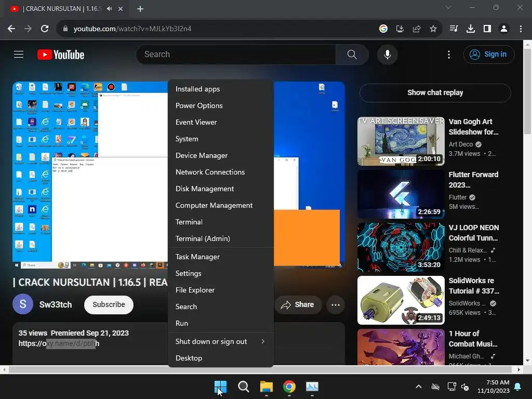The height and width of the screenshot is (399, 532).
Task: Open taskbar Search magnifier
Action: tap(243, 387)
